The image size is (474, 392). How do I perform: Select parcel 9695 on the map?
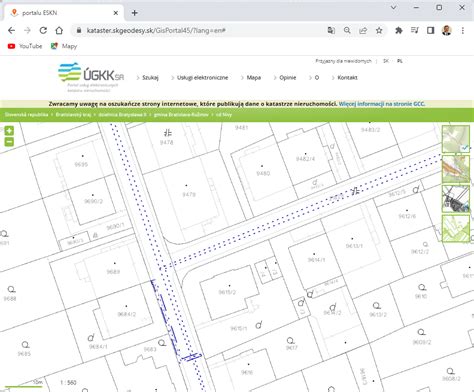point(81,164)
